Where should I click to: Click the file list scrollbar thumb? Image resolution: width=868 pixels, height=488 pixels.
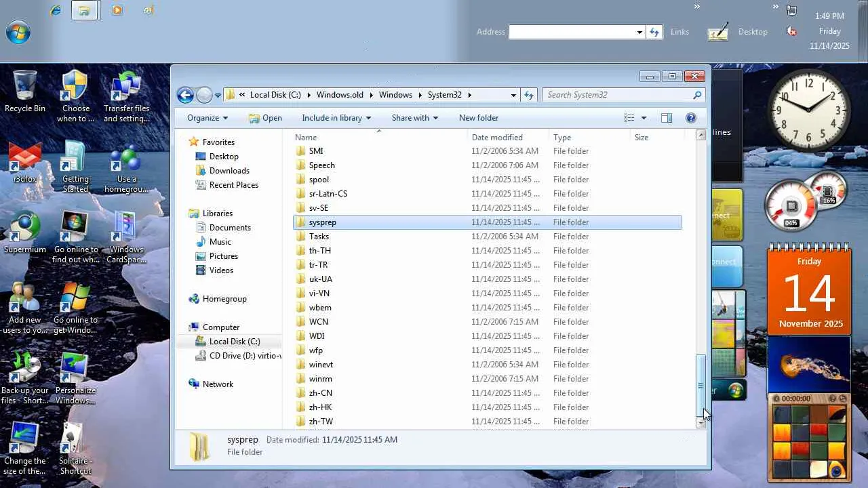pyautogui.click(x=701, y=385)
